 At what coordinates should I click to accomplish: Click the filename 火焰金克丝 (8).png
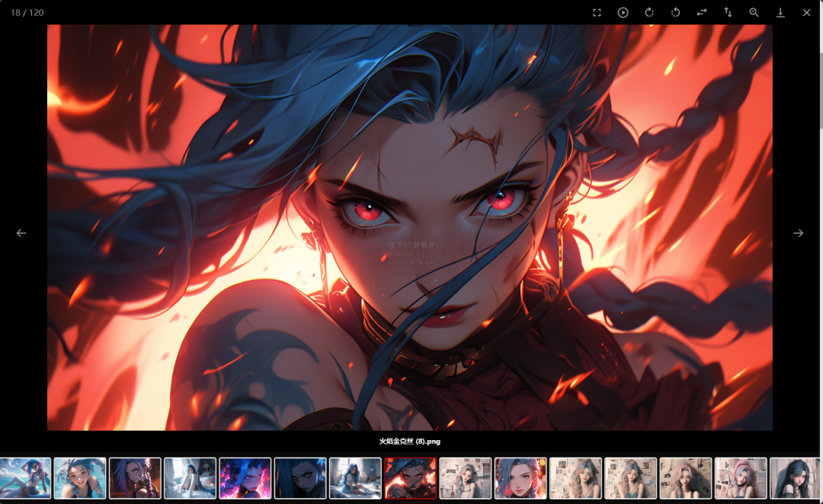click(410, 442)
